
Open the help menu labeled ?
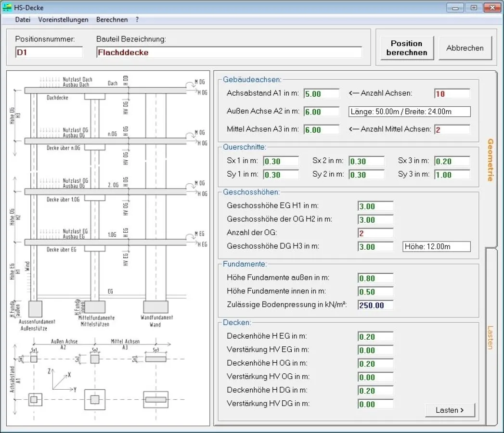click(137, 19)
